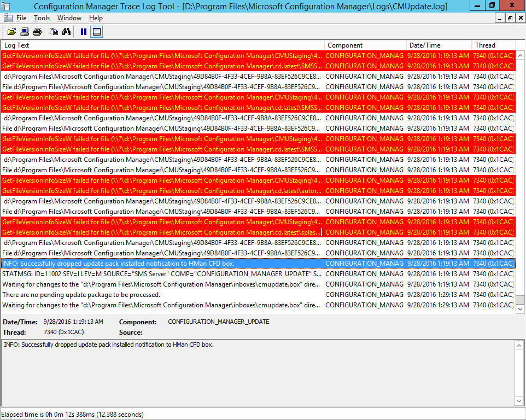Click the Open log file toolbar icon
The width and height of the screenshot is (526, 420).
(11, 32)
